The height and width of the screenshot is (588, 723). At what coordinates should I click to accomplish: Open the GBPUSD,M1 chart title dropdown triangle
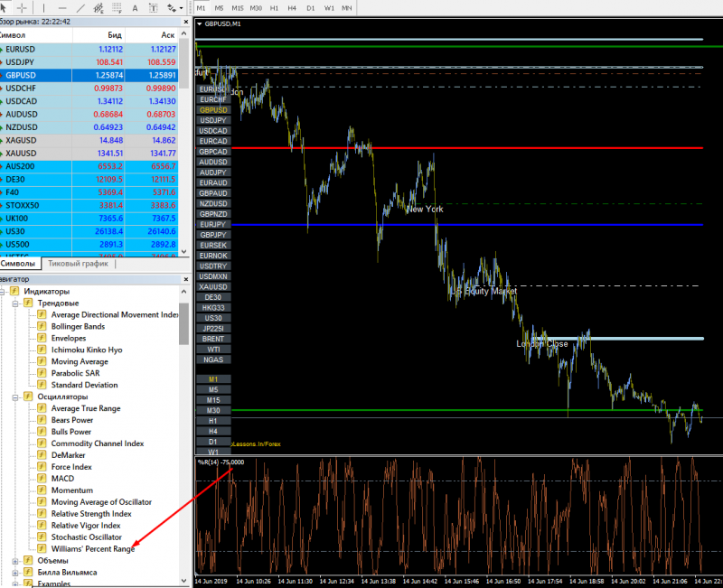click(200, 24)
